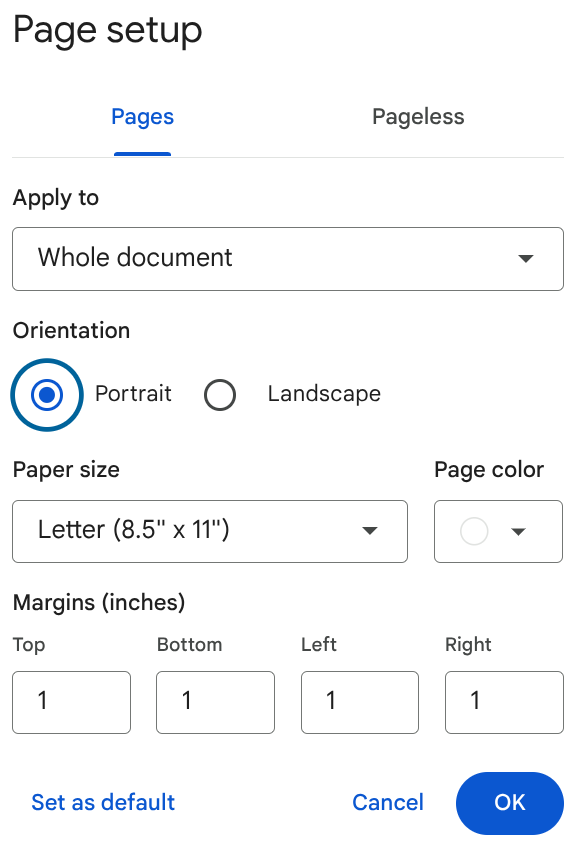Click the Right margin field

click(x=504, y=702)
